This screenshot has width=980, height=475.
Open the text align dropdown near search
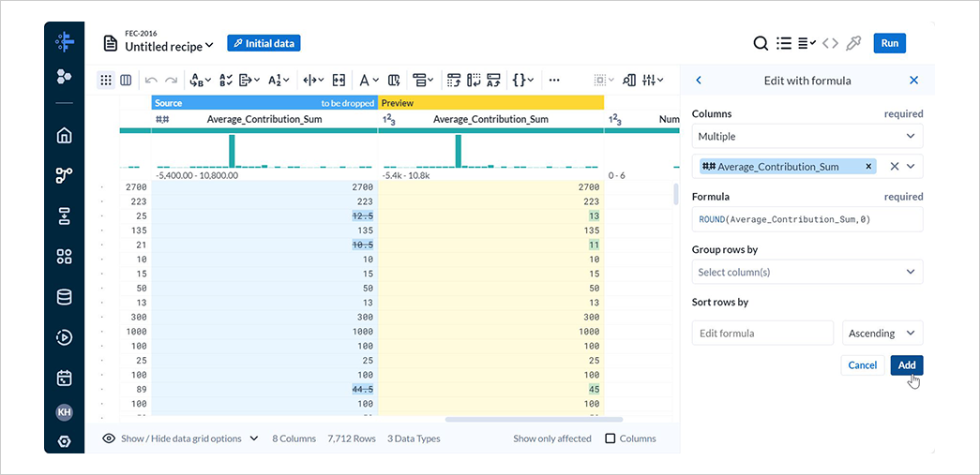(807, 43)
